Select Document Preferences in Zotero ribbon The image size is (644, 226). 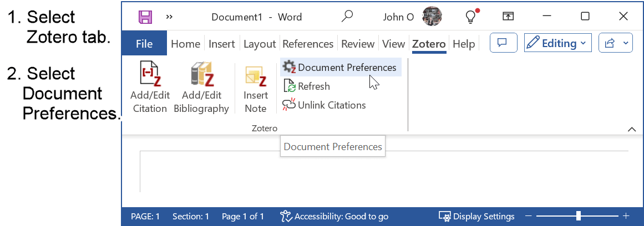[341, 67]
